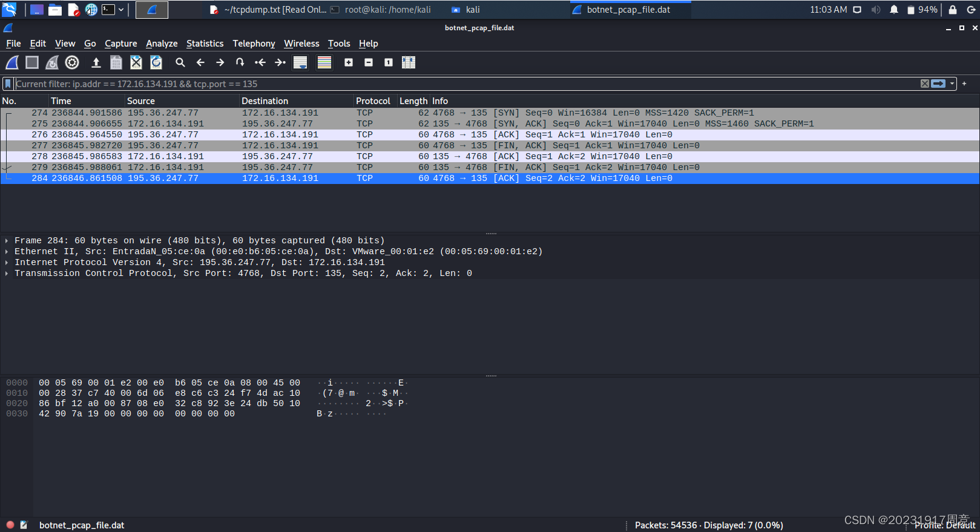Open a capture file (upload arrow icon)
Image resolution: width=980 pixels, height=532 pixels.
(96, 62)
